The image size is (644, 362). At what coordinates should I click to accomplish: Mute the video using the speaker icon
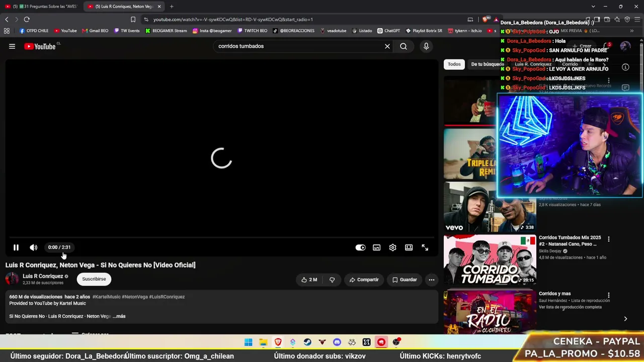(34, 247)
